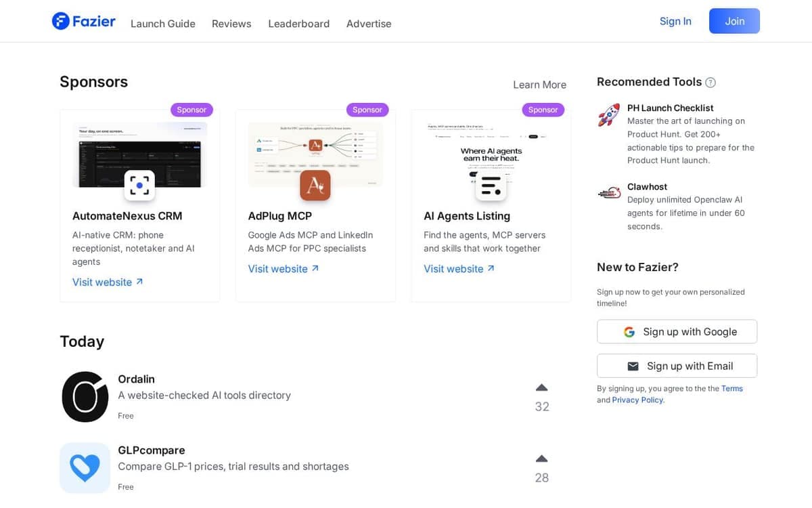Click the AutomateNexus CRM app icon
Viewport: 812px width, 508px height.
point(139,185)
